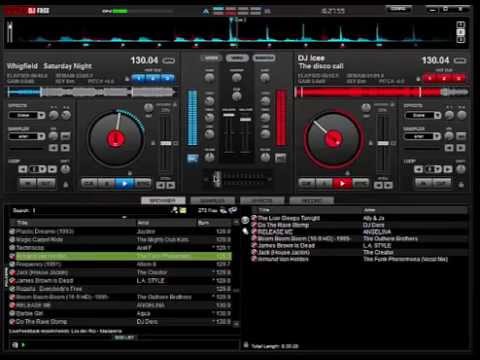The height and width of the screenshot is (360, 480).
Task: Hit the Cue button on the right deck
Action: [307, 184]
